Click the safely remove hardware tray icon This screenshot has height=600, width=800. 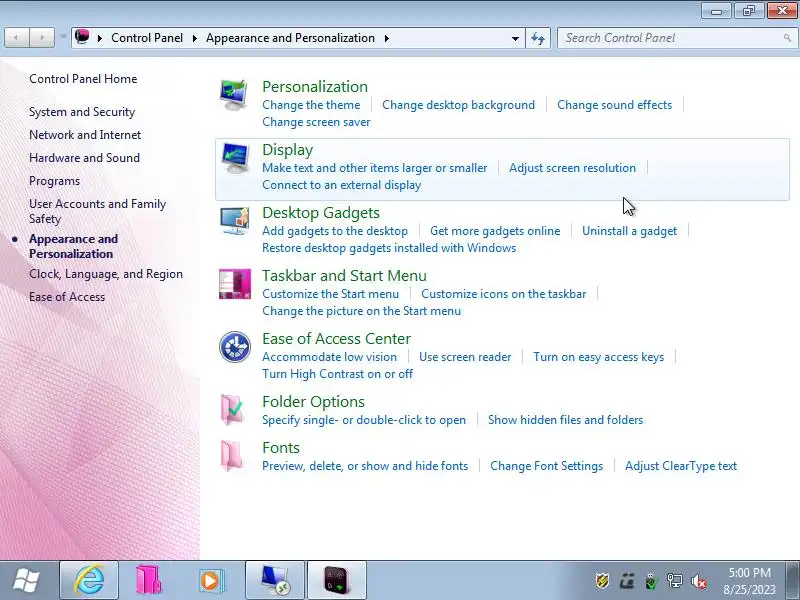[x=651, y=581]
